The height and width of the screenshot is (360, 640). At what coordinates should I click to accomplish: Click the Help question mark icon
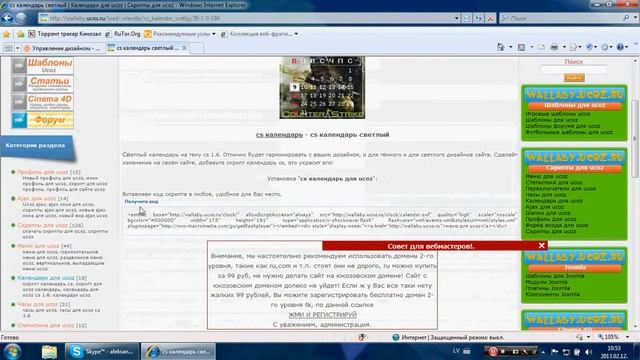[620, 47]
